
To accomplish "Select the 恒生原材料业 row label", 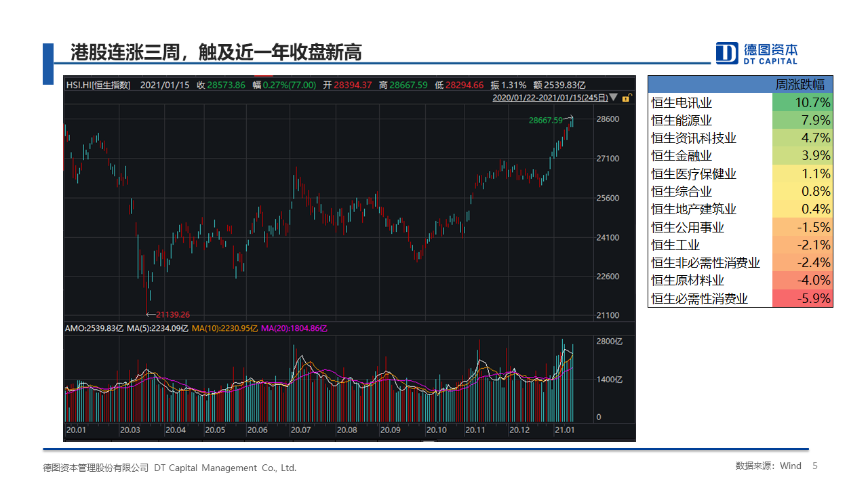I will pyautogui.click(x=688, y=281).
